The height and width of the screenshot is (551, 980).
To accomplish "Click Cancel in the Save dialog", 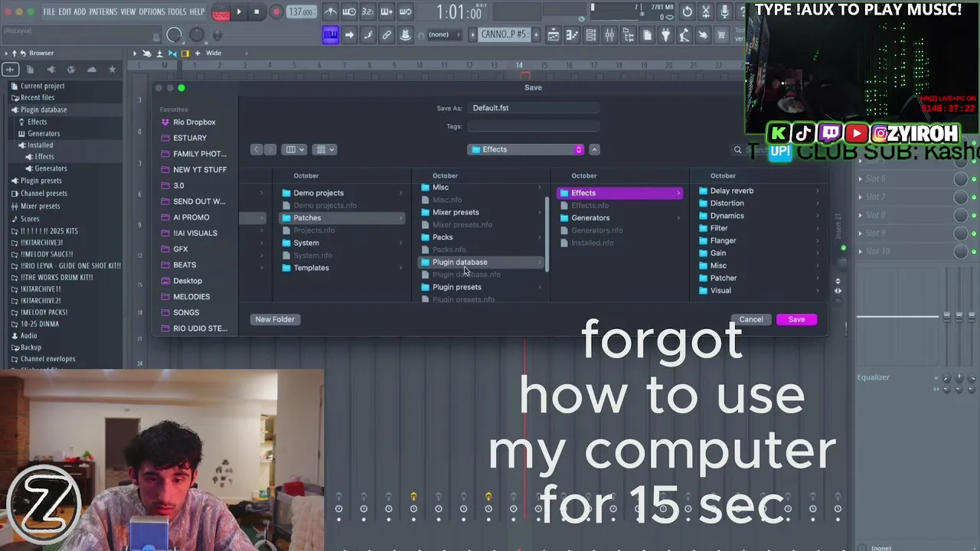I will click(751, 319).
